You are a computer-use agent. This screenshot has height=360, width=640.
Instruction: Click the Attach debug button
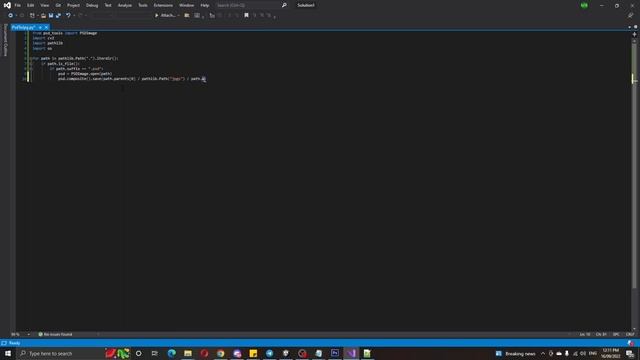pos(165,16)
